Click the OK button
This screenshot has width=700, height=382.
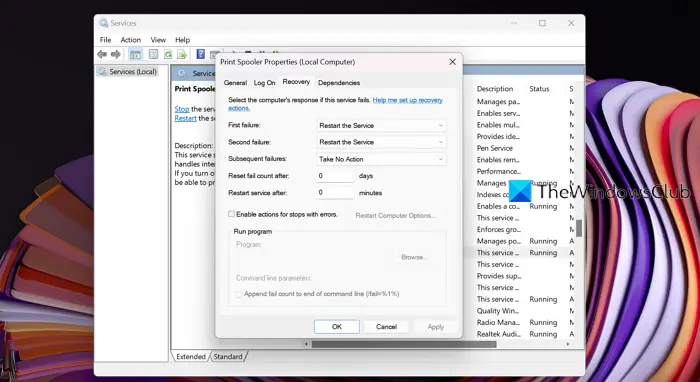[337, 327]
